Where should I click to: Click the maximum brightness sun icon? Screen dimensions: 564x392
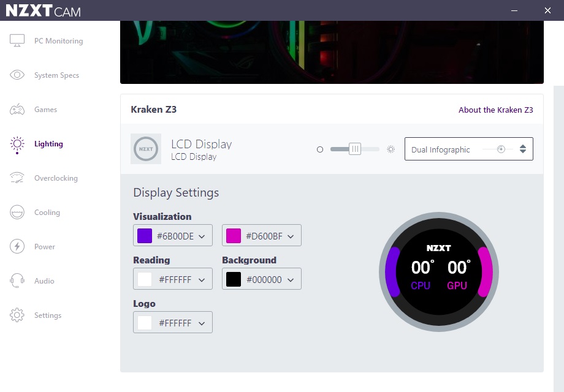(x=391, y=149)
